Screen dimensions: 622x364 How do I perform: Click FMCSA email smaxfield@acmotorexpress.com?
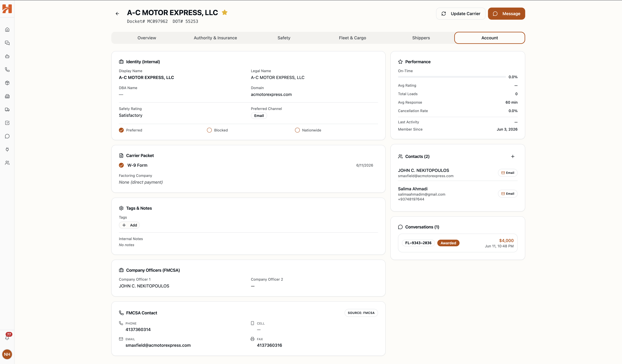pos(158,346)
